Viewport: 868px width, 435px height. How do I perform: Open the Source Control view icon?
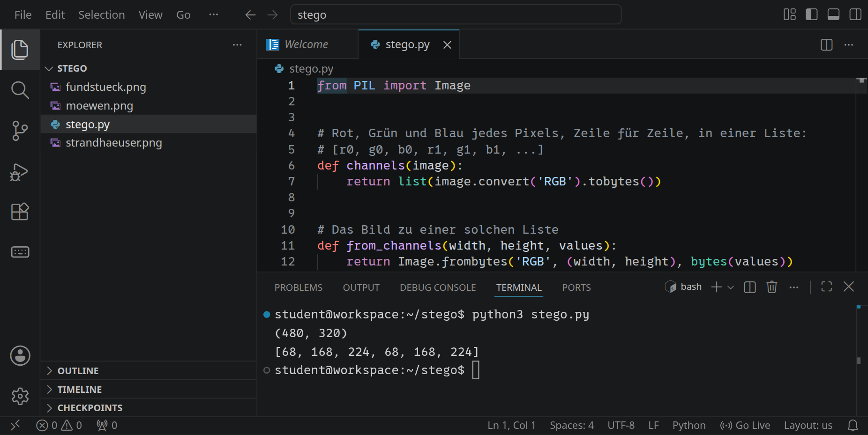pyautogui.click(x=20, y=131)
